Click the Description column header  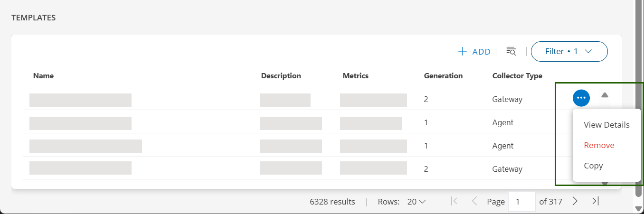(x=281, y=76)
